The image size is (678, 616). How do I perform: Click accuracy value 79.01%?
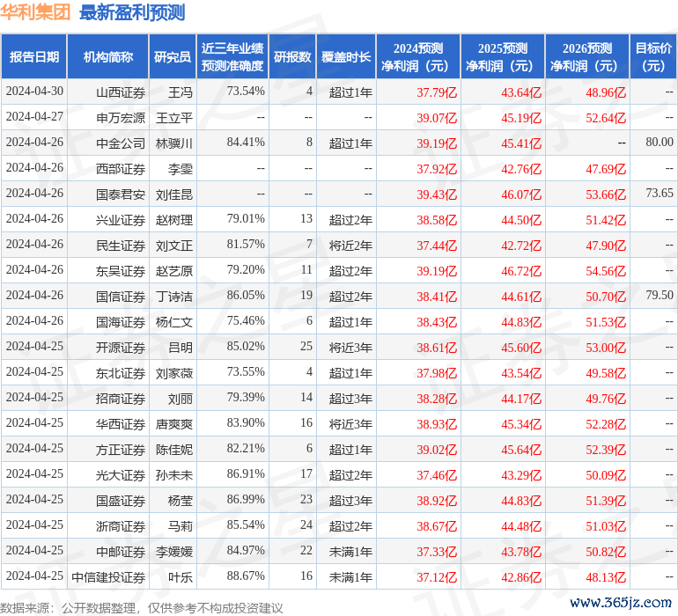(246, 219)
